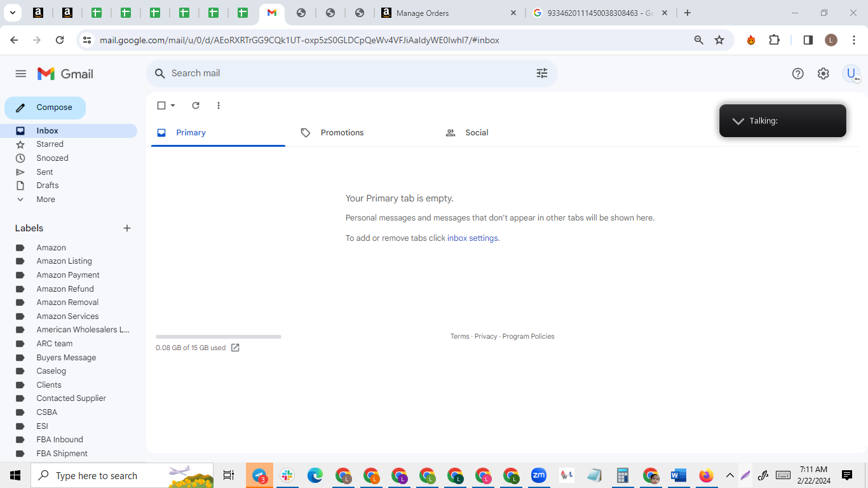Toggle the Chrome side panel
The width and height of the screenshot is (868, 488).
point(808,40)
